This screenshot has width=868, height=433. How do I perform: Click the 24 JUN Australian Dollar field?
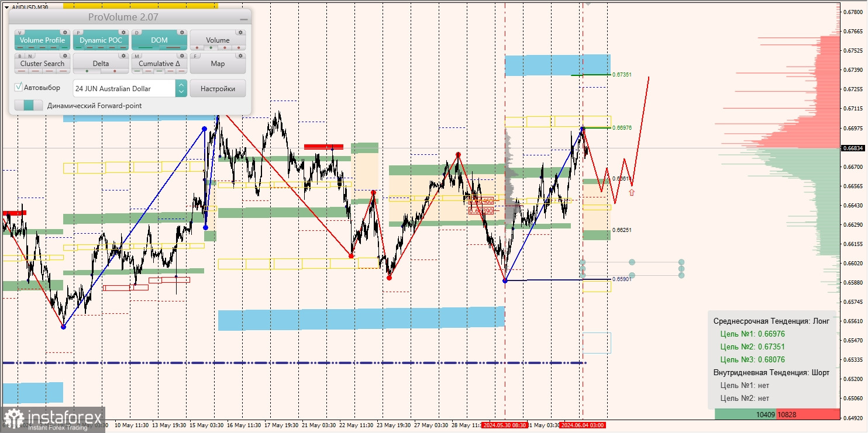point(124,89)
